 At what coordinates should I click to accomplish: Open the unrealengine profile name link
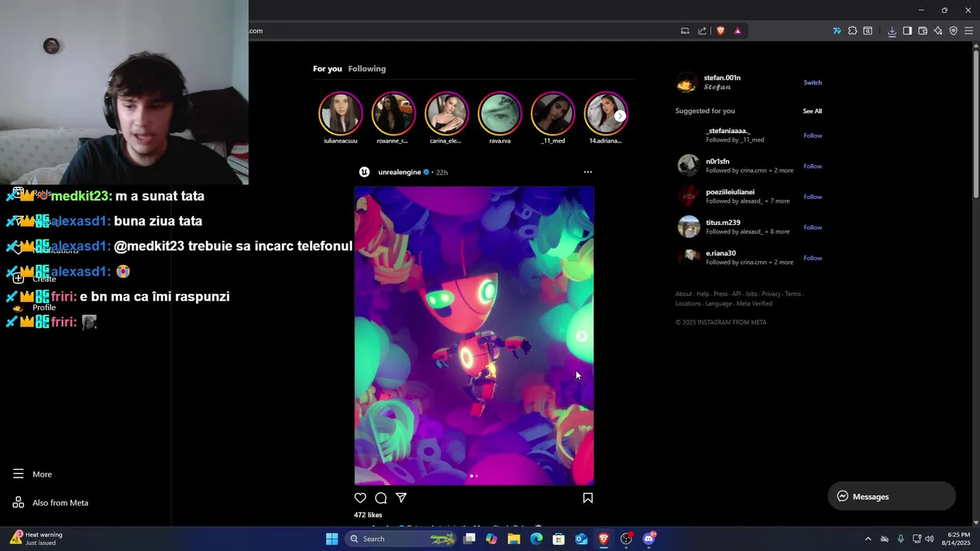tap(399, 172)
